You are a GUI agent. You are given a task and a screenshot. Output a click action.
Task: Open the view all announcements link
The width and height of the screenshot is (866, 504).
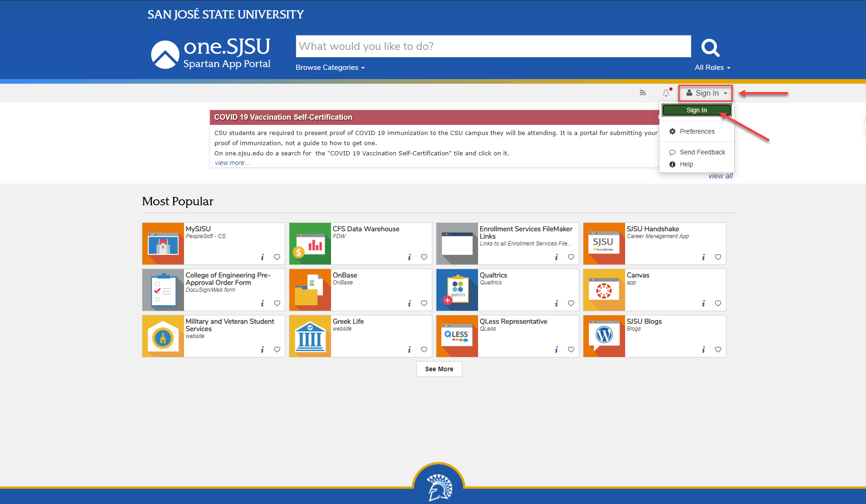[720, 176]
